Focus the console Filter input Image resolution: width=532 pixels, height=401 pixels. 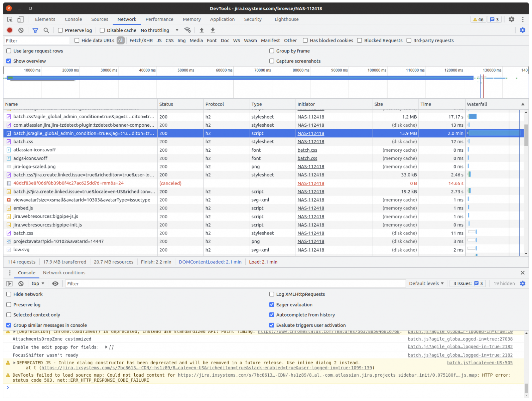tap(235, 283)
